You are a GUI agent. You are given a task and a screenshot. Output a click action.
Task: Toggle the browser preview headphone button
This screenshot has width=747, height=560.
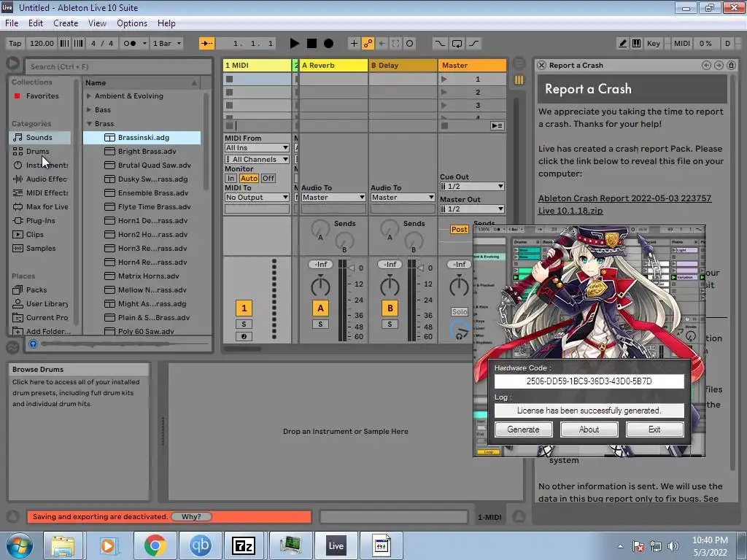pos(32,343)
